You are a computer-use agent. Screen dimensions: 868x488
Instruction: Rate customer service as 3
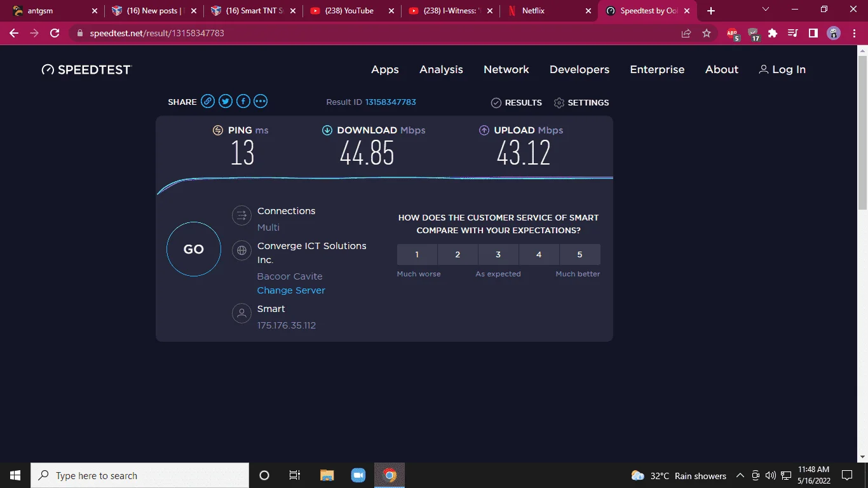[x=498, y=254]
